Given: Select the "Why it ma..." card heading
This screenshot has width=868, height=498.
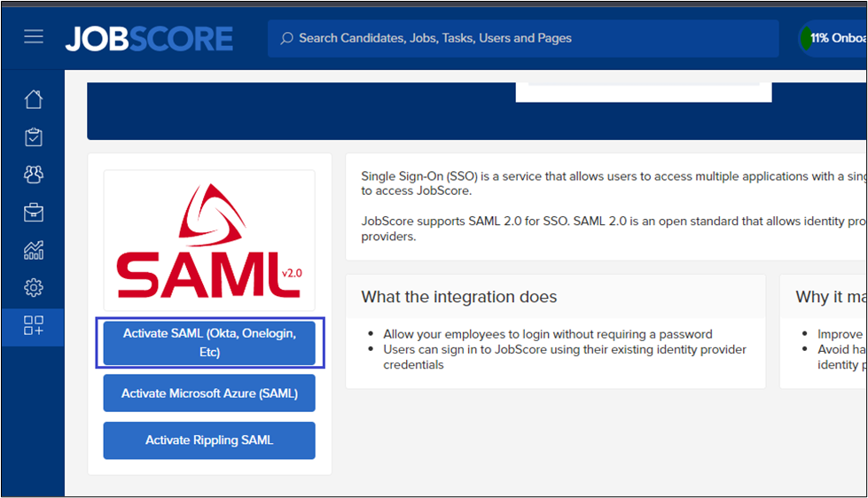Looking at the screenshot, I should coord(830,297).
